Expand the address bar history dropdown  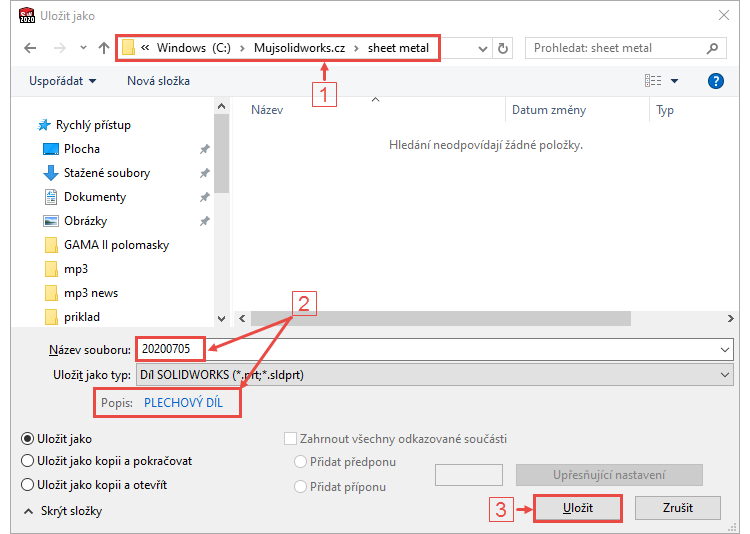point(483,48)
